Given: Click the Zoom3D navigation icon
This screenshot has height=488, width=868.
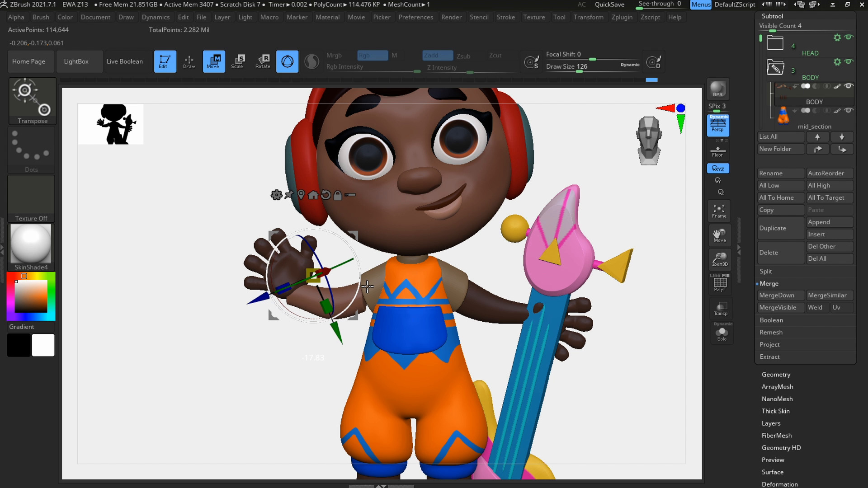Looking at the screenshot, I should (x=720, y=259).
